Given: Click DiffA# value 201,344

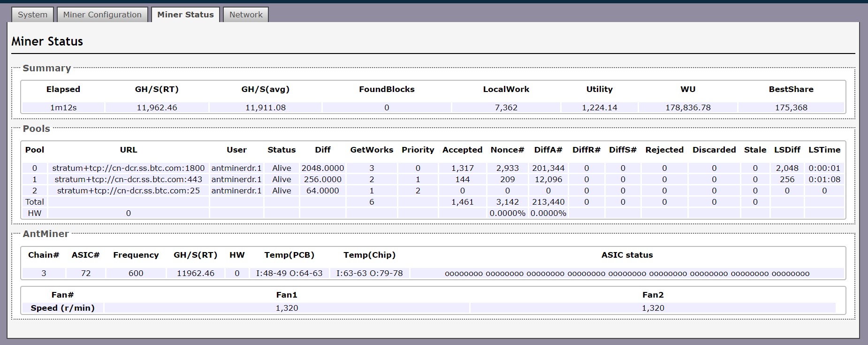Looking at the screenshot, I should click(548, 168).
